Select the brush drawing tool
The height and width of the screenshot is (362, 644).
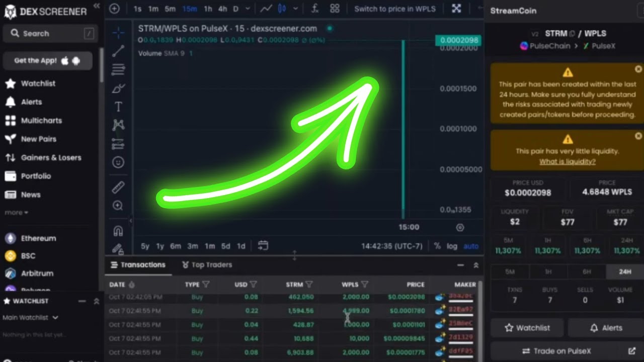click(118, 88)
